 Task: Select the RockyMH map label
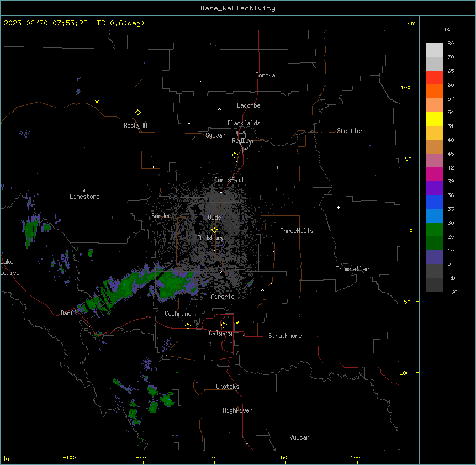(x=135, y=125)
